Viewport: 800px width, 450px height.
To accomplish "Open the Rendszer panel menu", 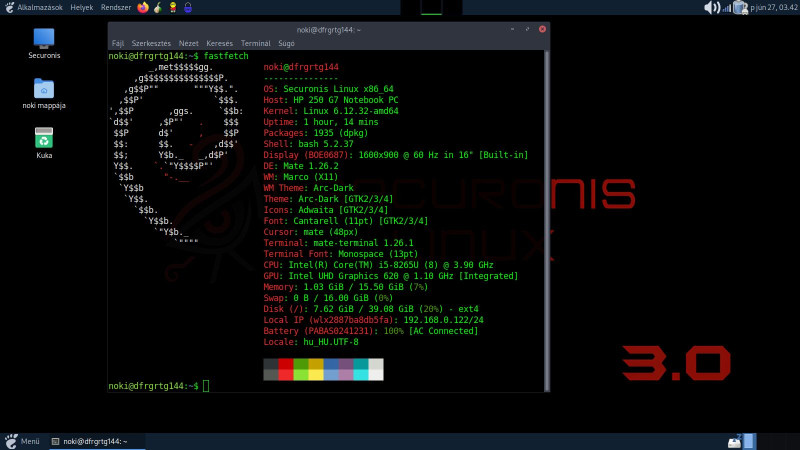I will click(116, 8).
